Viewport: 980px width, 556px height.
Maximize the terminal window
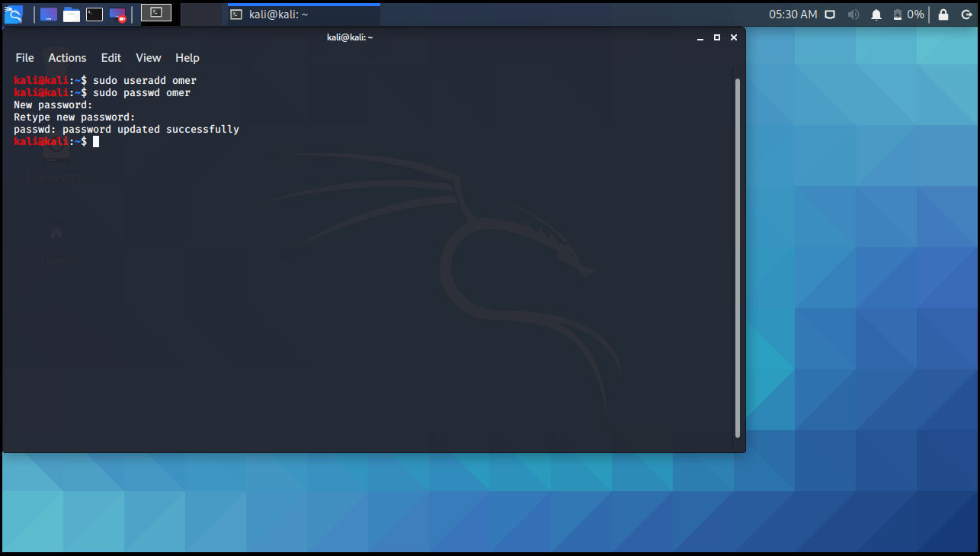(x=717, y=37)
